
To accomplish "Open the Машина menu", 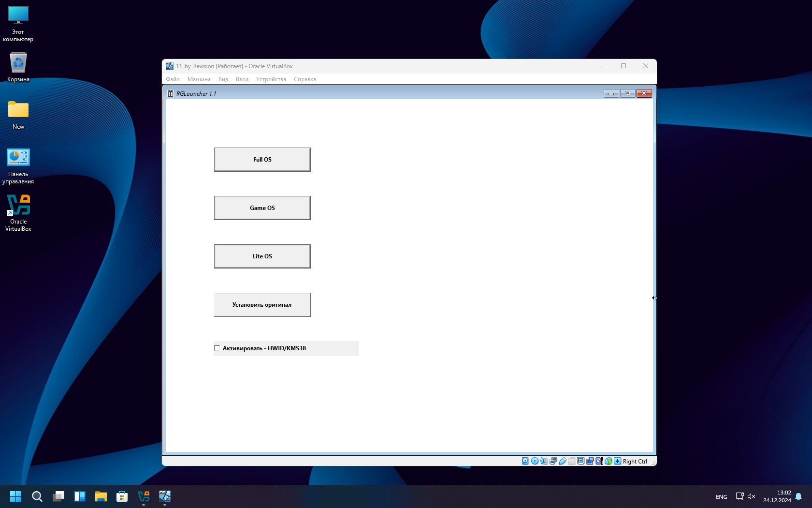I will (x=199, y=79).
